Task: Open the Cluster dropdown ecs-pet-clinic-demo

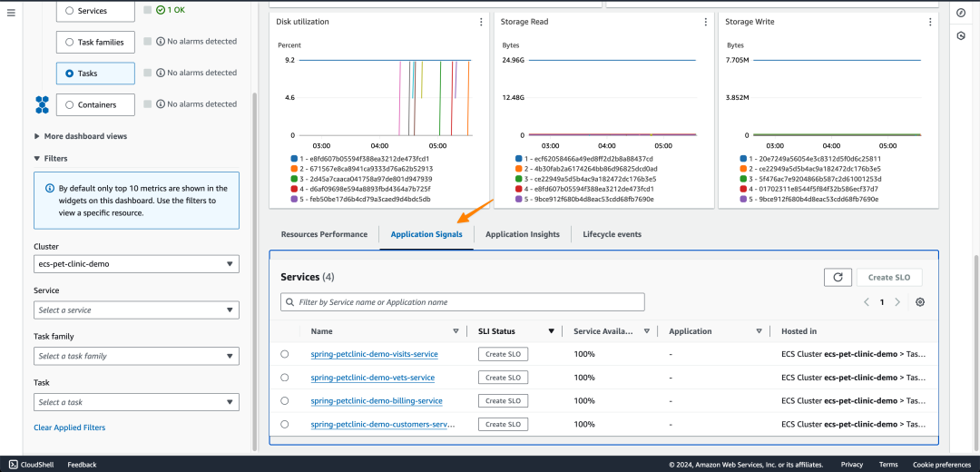Action: click(136, 264)
